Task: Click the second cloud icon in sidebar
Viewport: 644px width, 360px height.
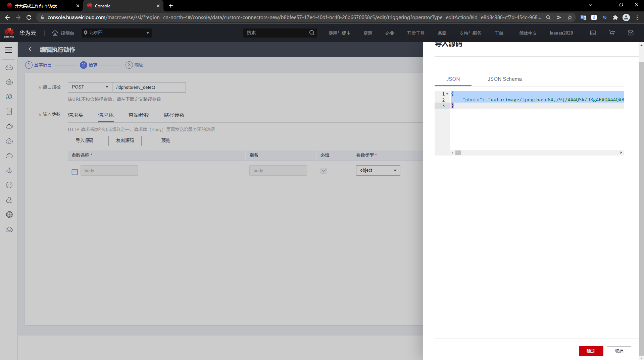Action: 9,82
